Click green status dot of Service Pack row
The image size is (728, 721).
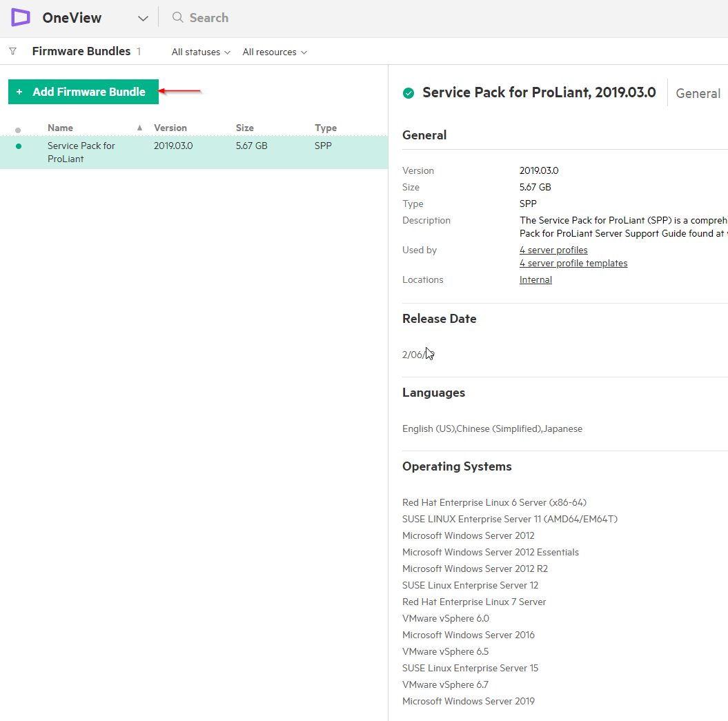19,146
